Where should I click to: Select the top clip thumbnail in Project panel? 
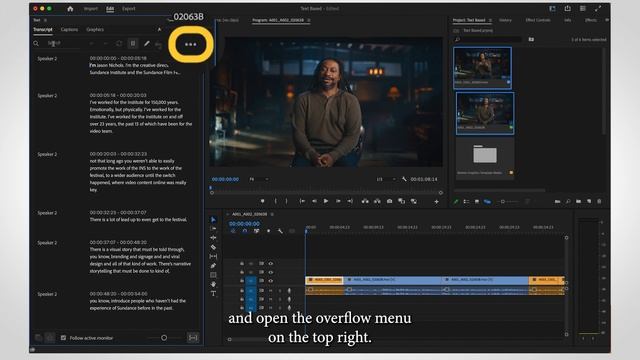pyautogui.click(x=482, y=68)
